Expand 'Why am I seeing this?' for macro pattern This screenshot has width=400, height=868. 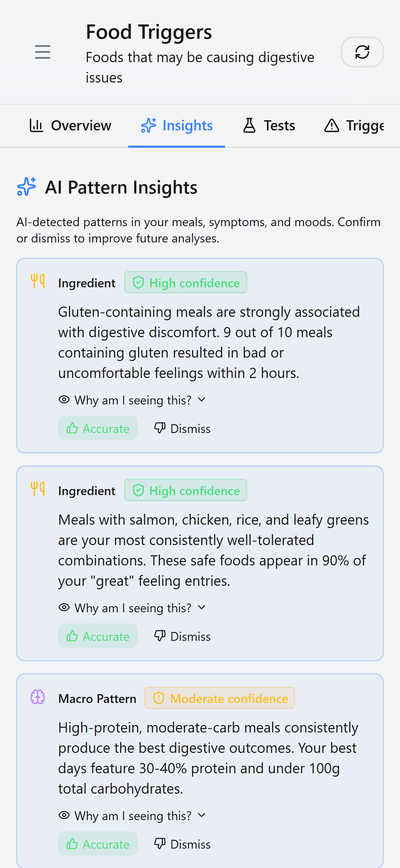pyautogui.click(x=132, y=816)
